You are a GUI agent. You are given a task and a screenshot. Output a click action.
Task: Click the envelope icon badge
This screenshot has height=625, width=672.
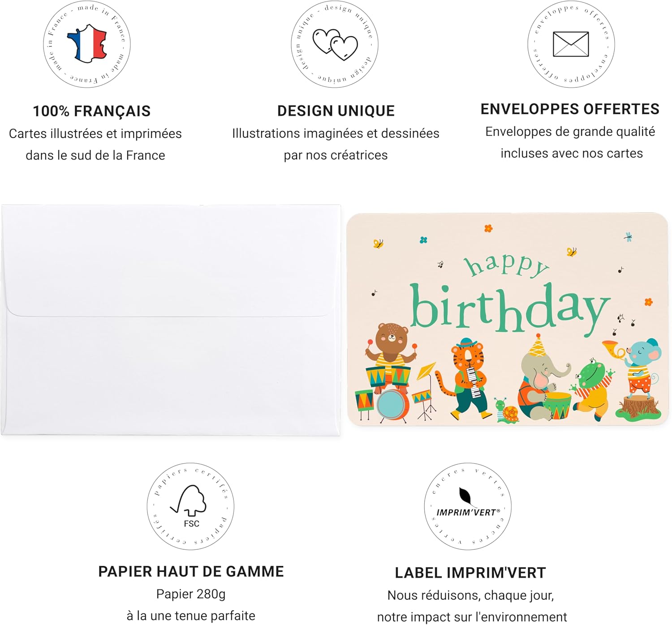[571, 44]
